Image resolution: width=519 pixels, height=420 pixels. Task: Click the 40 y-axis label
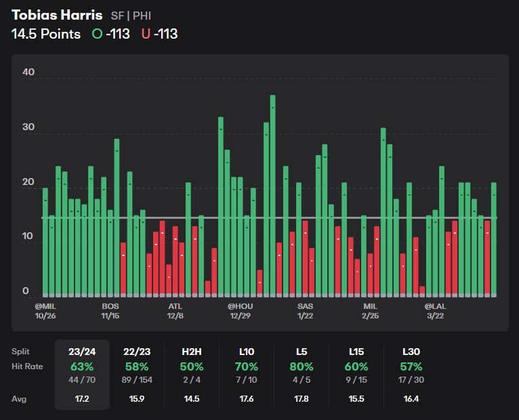[28, 72]
